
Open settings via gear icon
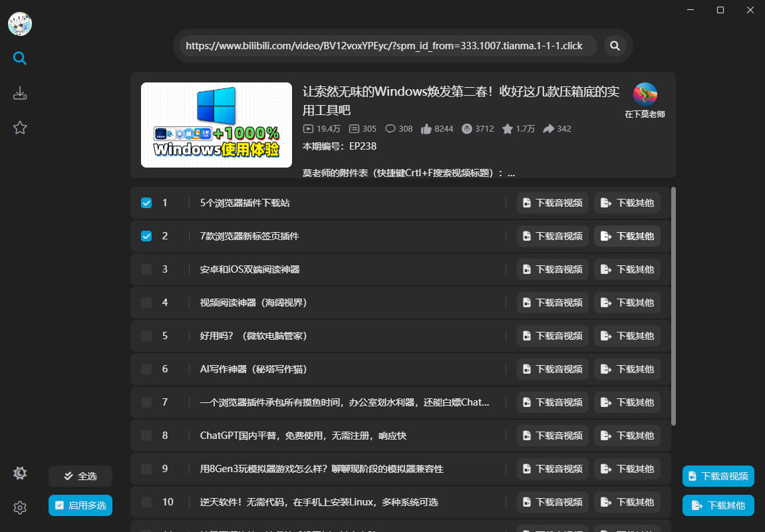(x=20, y=507)
